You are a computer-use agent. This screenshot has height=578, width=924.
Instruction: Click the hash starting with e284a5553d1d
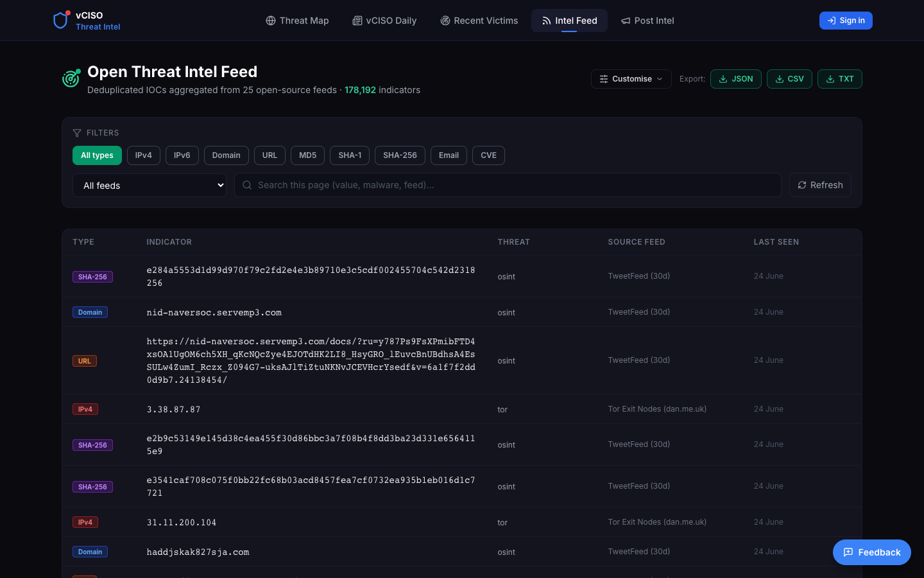(311, 277)
